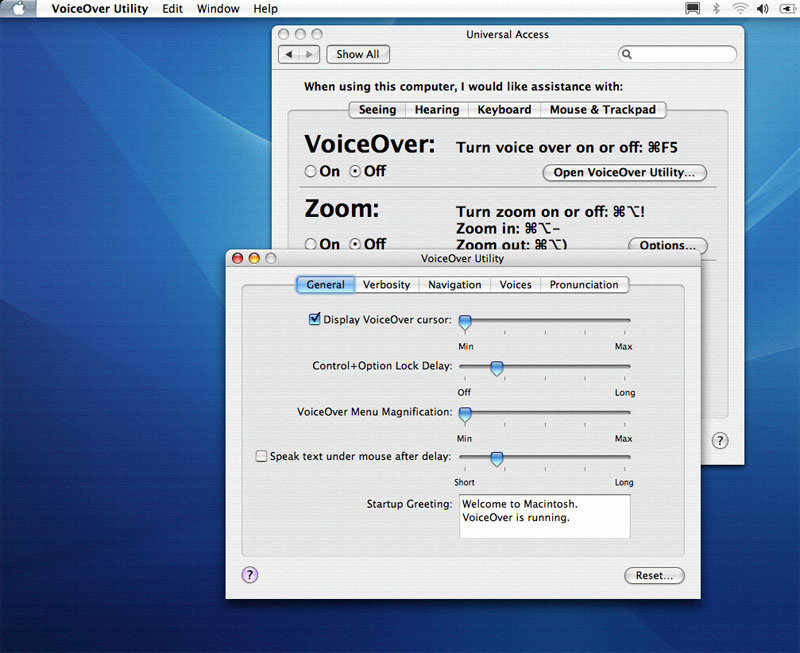Click the magnifier icon in the search field
This screenshot has height=653, width=800.
pyautogui.click(x=627, y=54)
